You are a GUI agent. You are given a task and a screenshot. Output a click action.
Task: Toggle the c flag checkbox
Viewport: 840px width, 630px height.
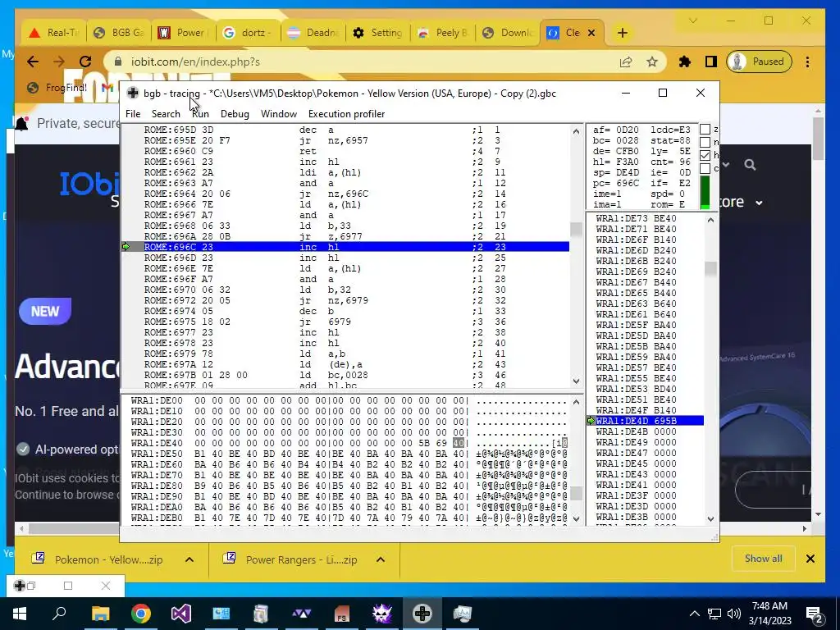(x=705, y=168)
